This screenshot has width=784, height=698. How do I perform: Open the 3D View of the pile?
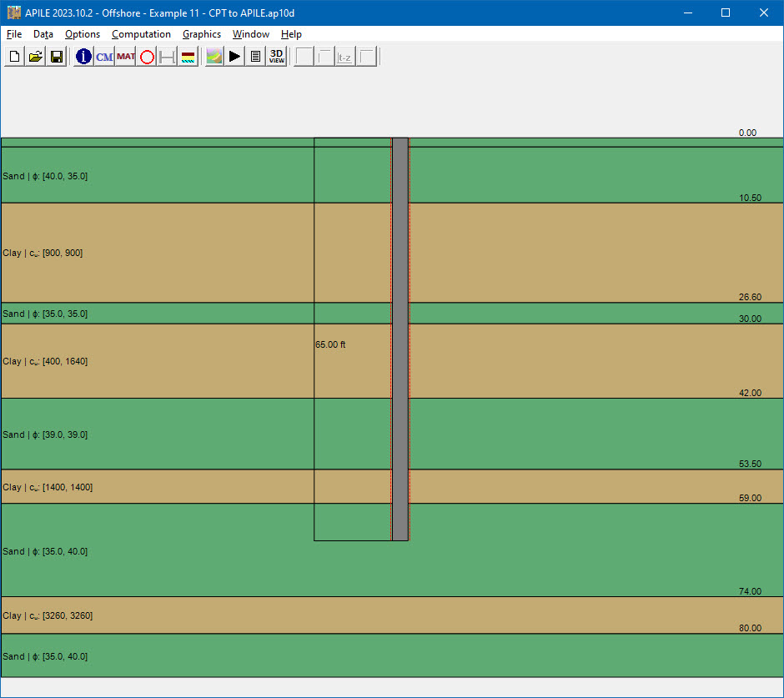coord(275,56)
